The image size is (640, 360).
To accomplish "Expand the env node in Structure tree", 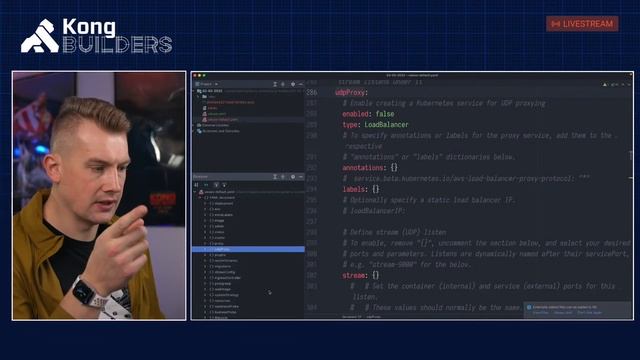I will point(205,209).
